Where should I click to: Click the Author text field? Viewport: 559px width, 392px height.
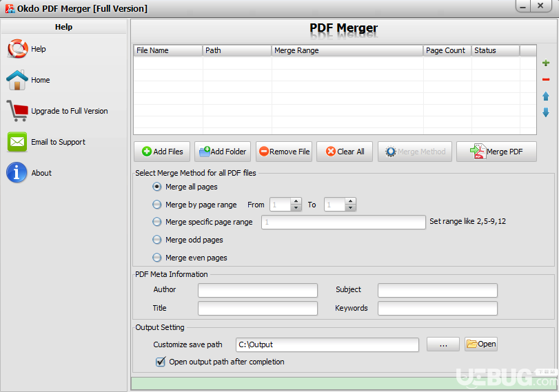pyautogui.click(x=258, y=290)
